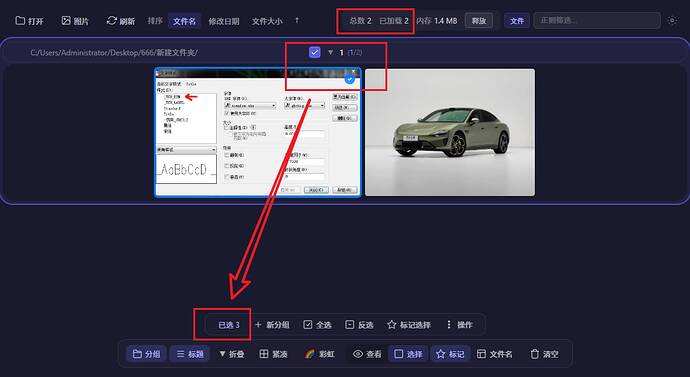Screen dimensions: 690x377
Task: Sort by 修改日期
Action: [x=224, y=21]
